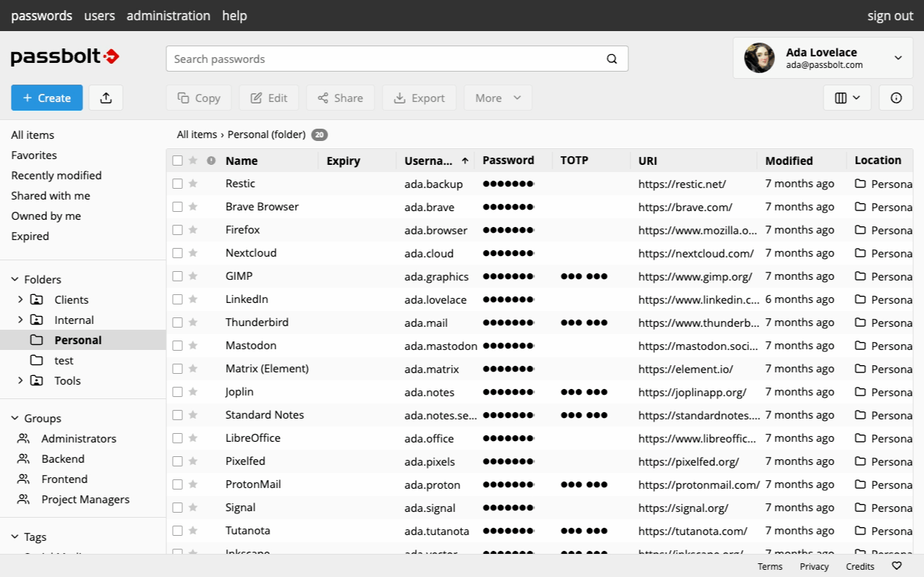This screenshot has height=577, width=924.
Task: Click the favorite star column header
Action: coord(193,161)
